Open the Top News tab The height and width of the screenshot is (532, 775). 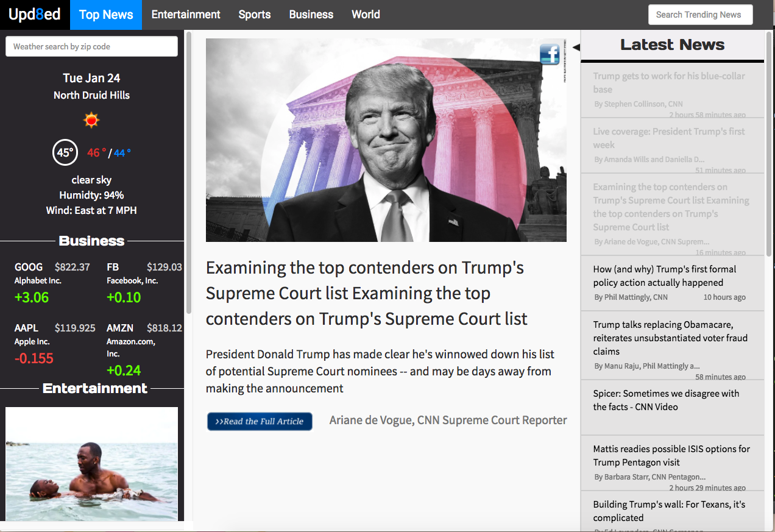click(106, 15)
